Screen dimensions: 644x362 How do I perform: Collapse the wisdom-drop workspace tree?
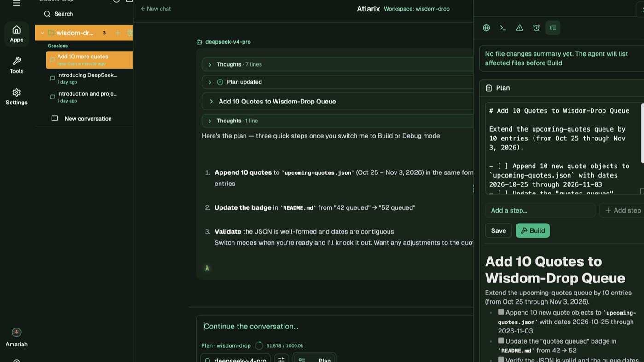[x=42, y=33]
